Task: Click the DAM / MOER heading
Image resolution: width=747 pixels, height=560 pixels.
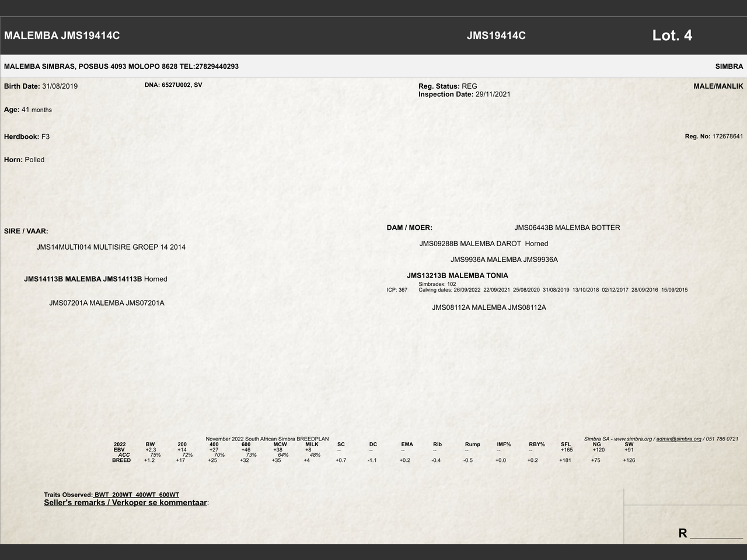Action: tap(410, 228)
